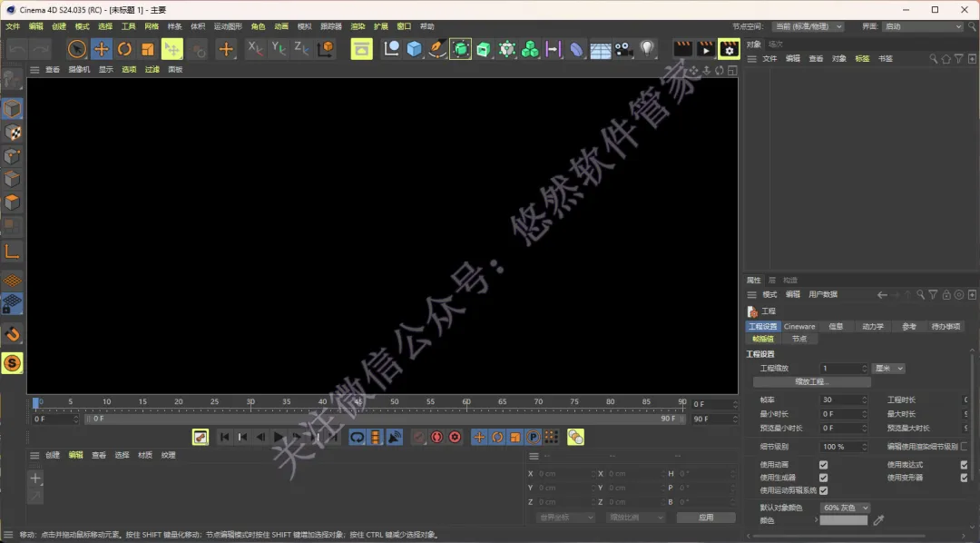Toggle Parameter P keyframe recording icon
Viewport: 980px width, 543px height.
click(x=534, y=437)
